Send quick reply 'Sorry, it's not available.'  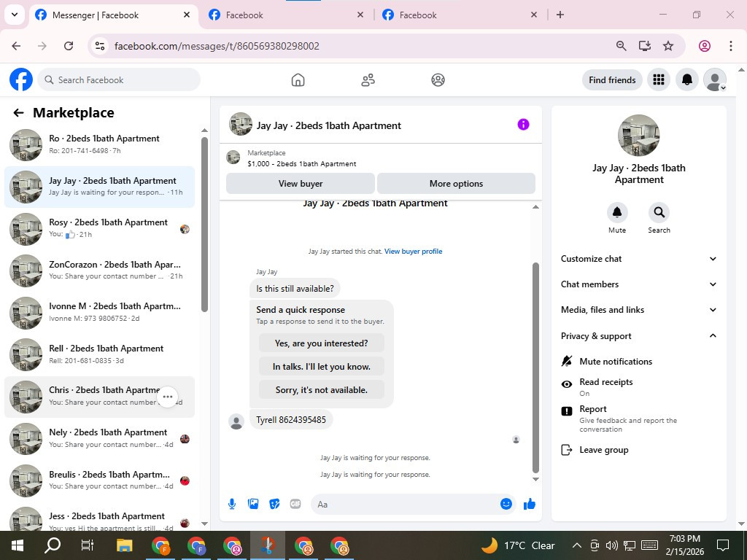tap(322, 389)
